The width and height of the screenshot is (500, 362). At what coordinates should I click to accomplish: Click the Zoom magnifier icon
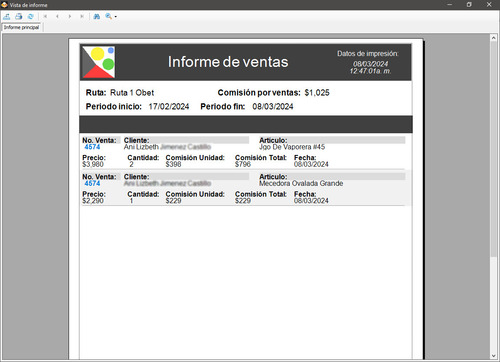109,16
